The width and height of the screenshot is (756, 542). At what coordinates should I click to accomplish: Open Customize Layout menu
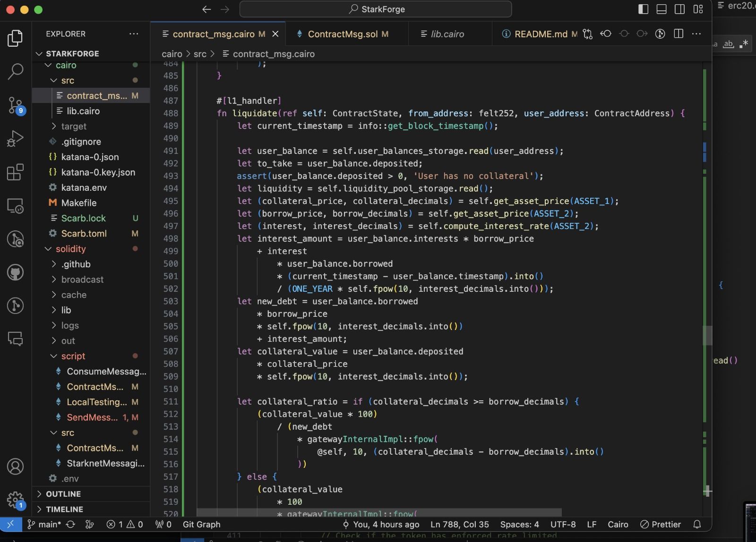698,9
